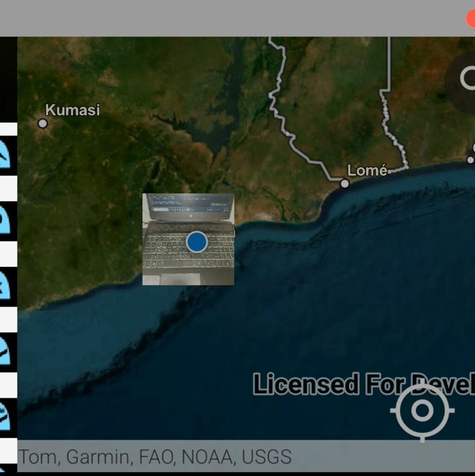Open the Garmin, FAO, NOAA, USGS attribution text

coord(154,457)
